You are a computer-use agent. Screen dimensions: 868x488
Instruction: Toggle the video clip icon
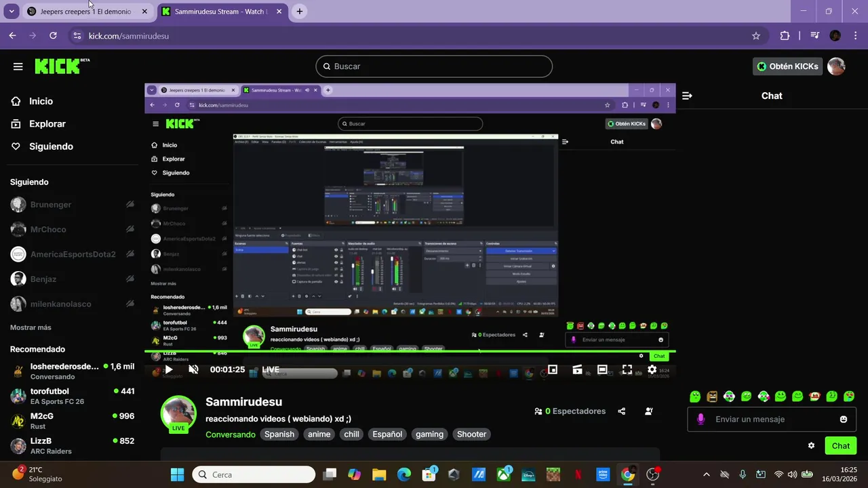(577, 369)
